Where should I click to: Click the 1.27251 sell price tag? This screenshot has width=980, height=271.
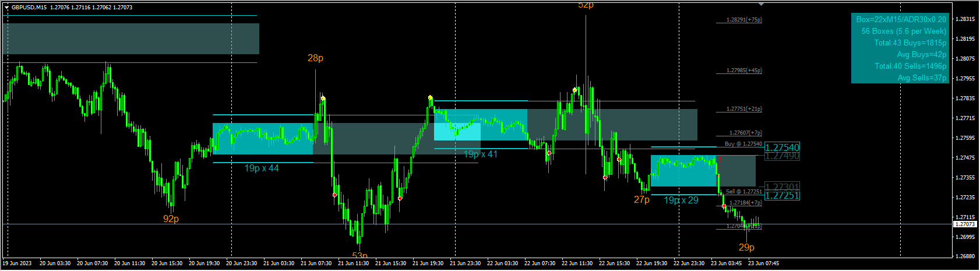(782, 196)
